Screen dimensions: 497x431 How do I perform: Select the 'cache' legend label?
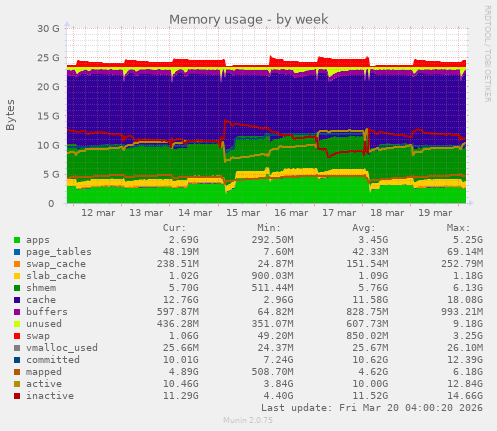coord(41,300)
